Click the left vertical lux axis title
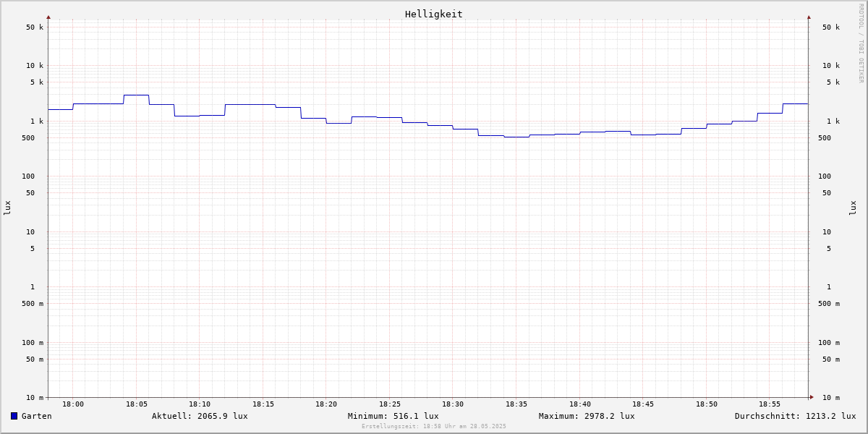Viewport: 868px width, 434px height. click(7, 208)
